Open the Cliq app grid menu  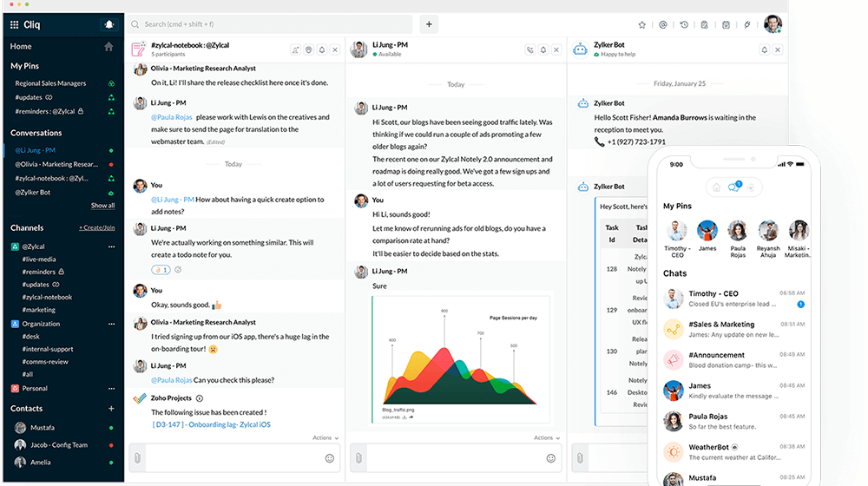pyautogui.click(x=15, y=24)
